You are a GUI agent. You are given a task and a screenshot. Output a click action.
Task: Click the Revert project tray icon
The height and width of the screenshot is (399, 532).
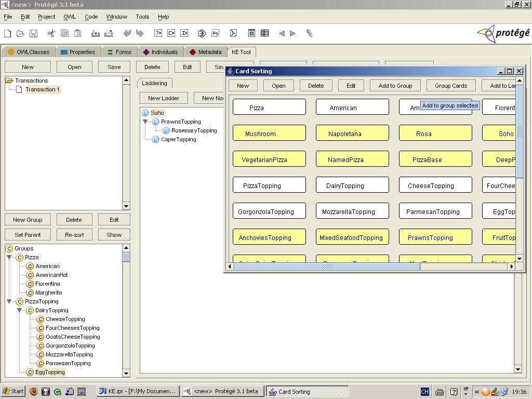(109, 33)
